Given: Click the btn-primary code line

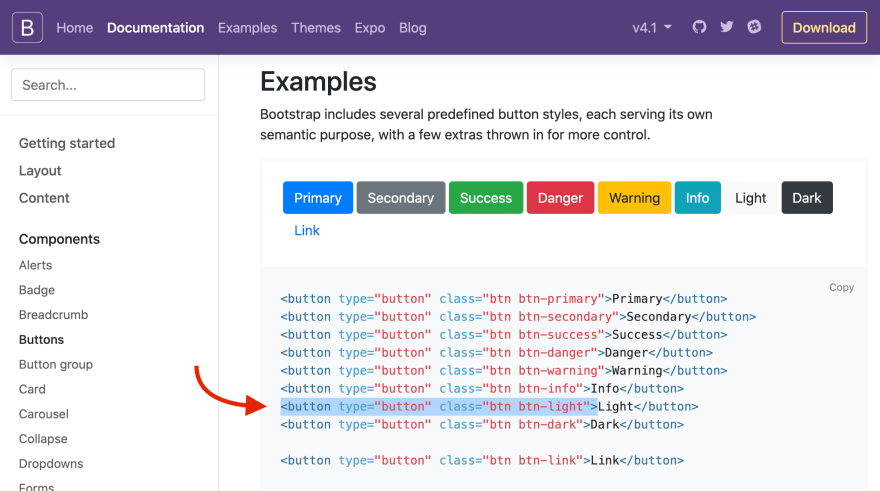Looking at the screenshot, I should [504, 299].
